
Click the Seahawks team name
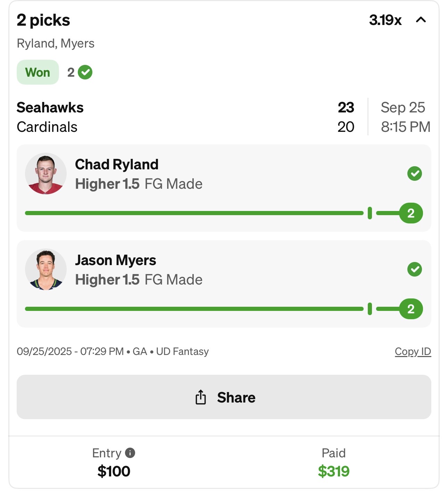(50, 108)
